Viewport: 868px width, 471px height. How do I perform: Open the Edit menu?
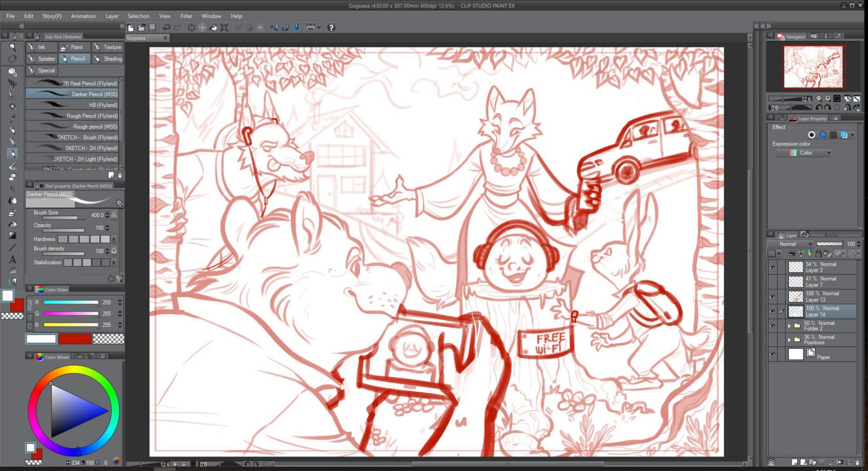tap(29, 16)
